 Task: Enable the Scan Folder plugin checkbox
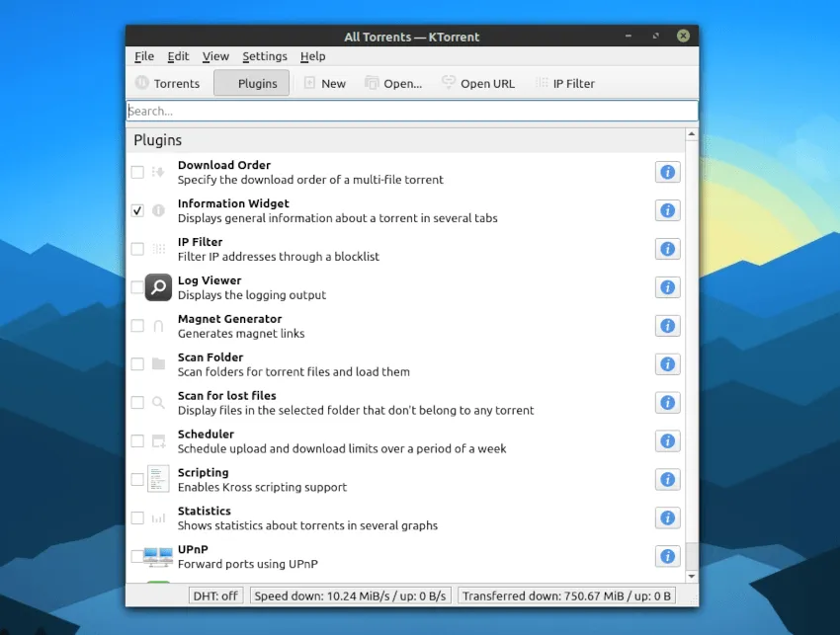137,364
